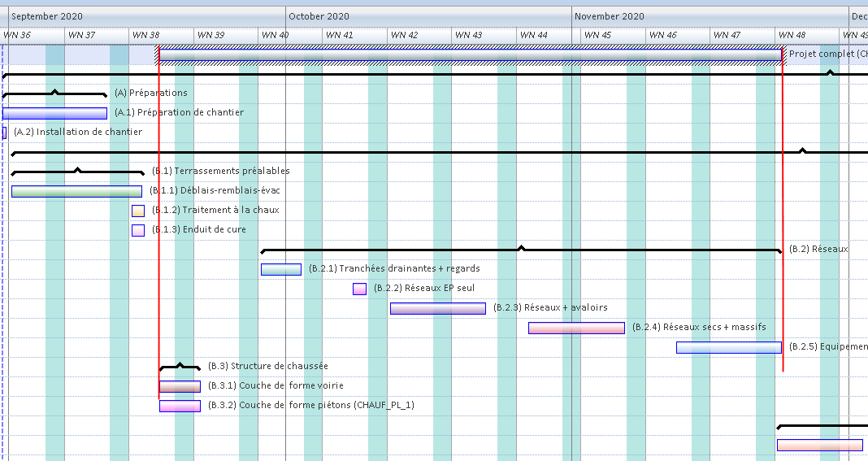This screenshot has width=868, height=461.
Task: Click the B.2.5 Equipements task bar
Action: (x=728, y=347)
